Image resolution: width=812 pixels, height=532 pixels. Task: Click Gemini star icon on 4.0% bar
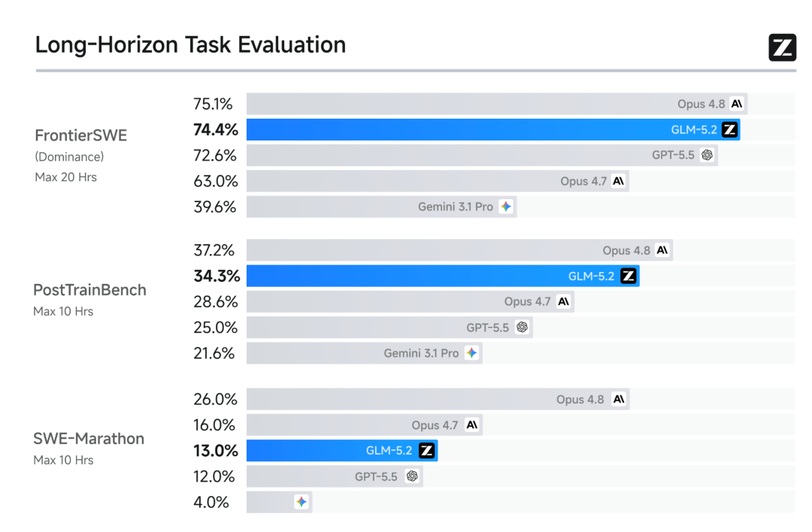coord(301,501)
